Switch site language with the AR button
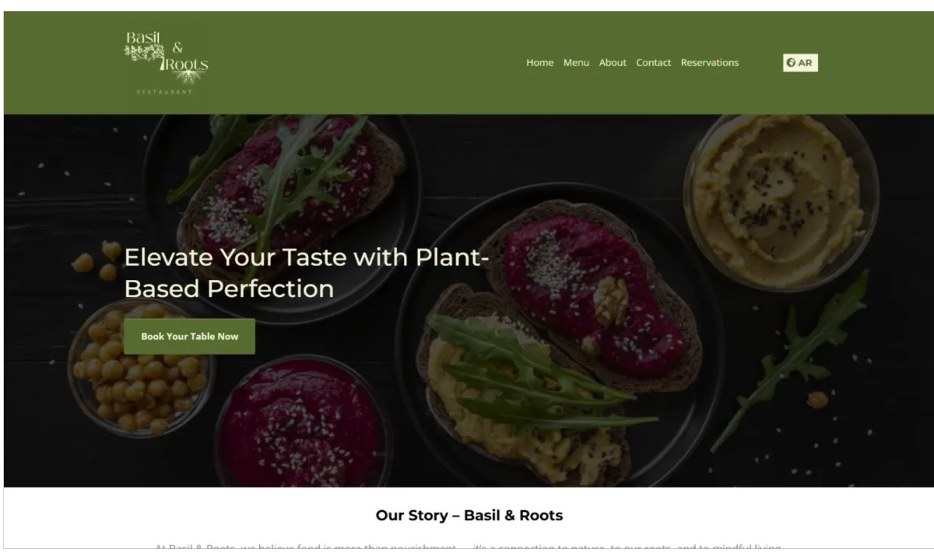Image resolution: width=934 pixels, height=560 pixels. (800, 63)
